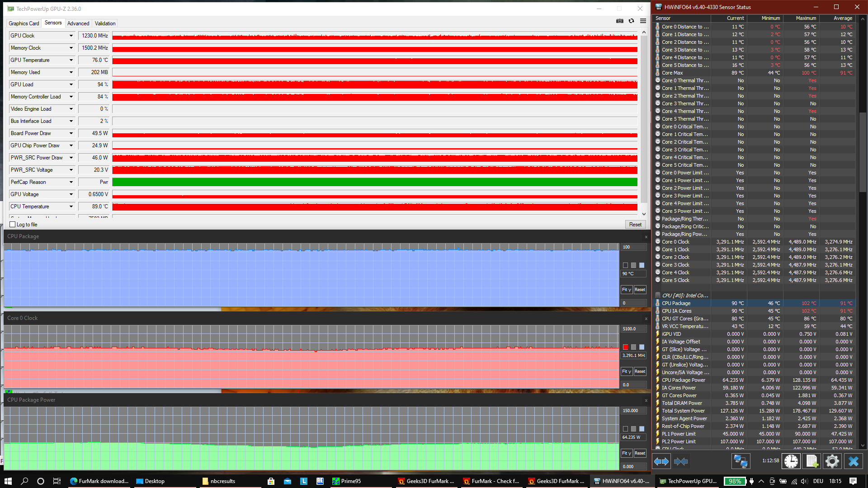Screen dimensions: 868x488
Task: Open HWiNFO network remote monitoring icon
Action: pos(741,461)
